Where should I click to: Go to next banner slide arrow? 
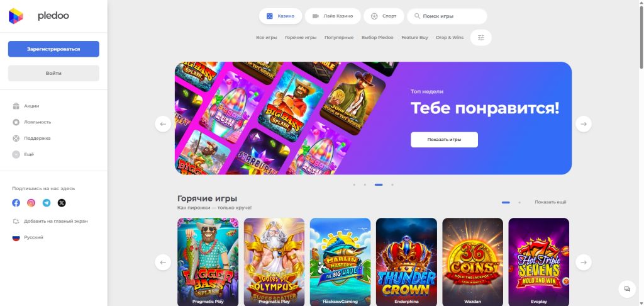584,124
